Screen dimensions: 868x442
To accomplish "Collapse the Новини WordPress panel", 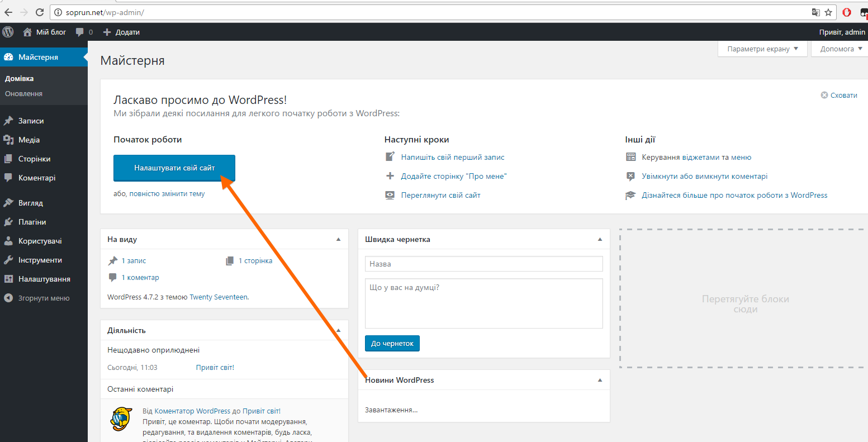I will click(x=600, y=380).
